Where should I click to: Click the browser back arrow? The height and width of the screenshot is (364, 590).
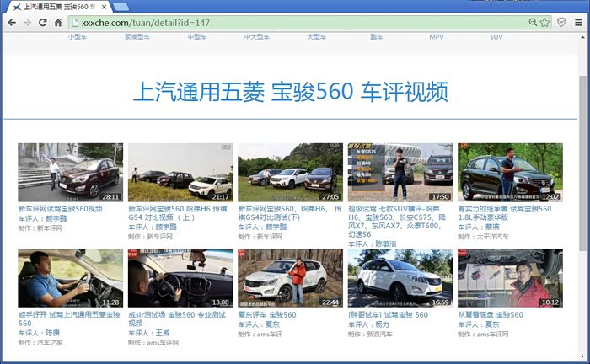coord(12,23)
